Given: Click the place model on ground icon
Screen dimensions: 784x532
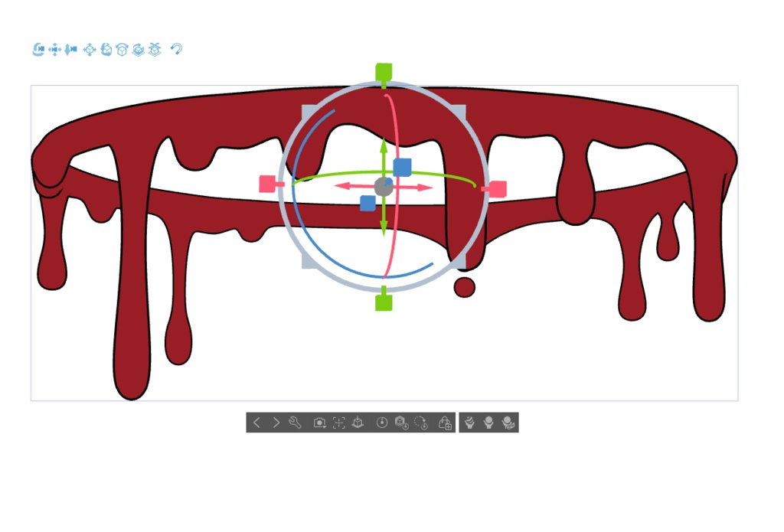Looking at the screenshot, I should [x=358, y=423].
